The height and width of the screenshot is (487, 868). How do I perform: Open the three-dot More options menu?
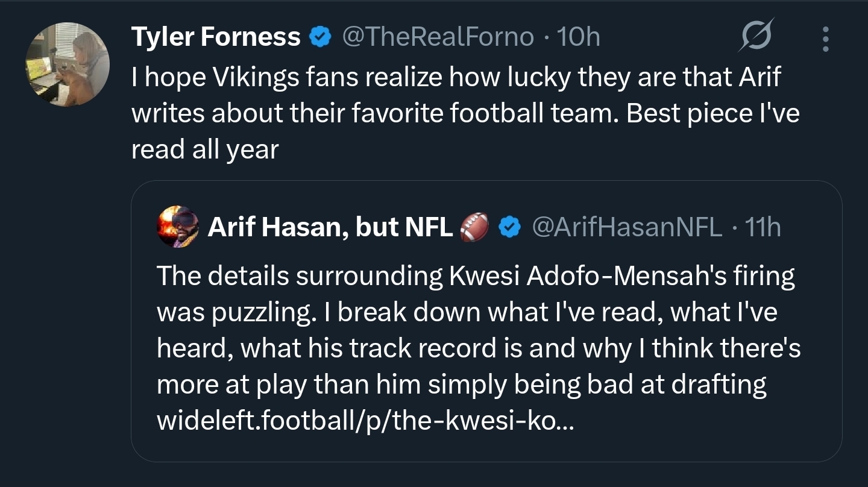825,39
